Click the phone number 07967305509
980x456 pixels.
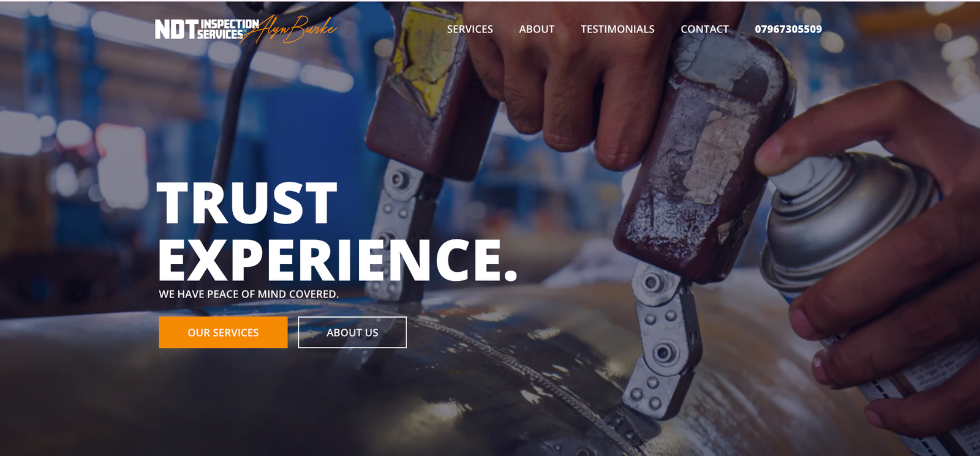pos(788,29)
